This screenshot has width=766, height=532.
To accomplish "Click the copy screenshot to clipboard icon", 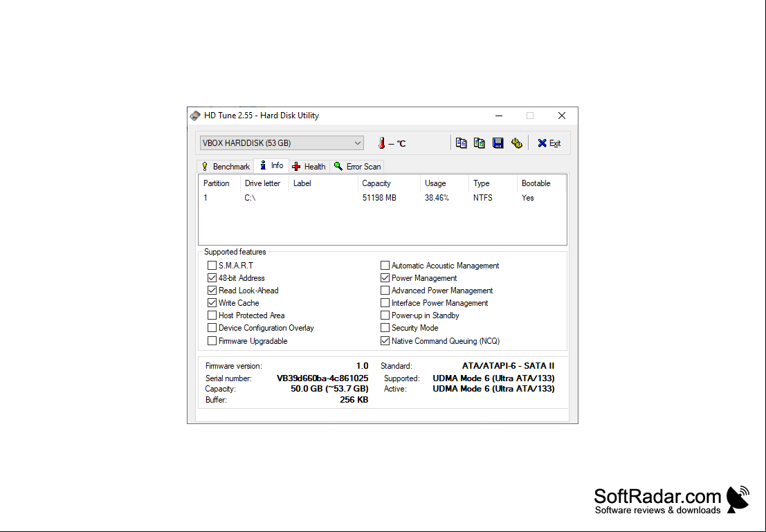I will click(480, 143).
